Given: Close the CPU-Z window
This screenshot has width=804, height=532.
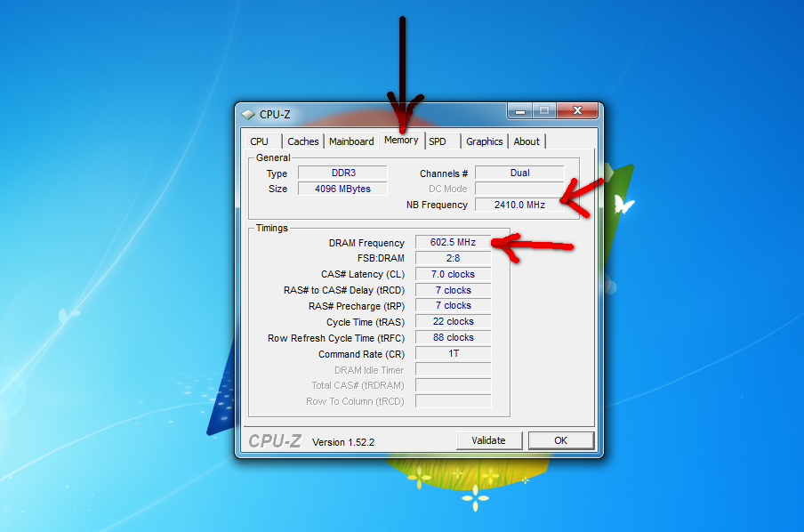Looking at the screenshot, I should pos(577,111).
